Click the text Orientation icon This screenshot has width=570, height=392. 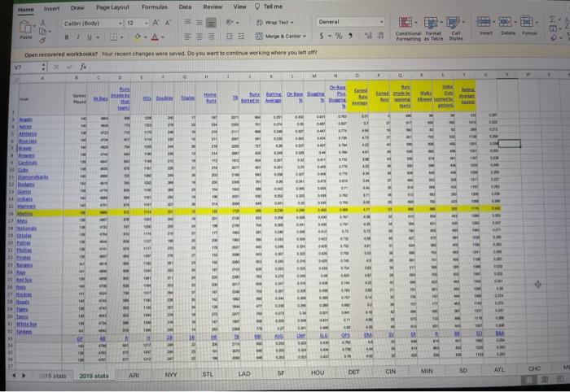[x=230, y=23]
